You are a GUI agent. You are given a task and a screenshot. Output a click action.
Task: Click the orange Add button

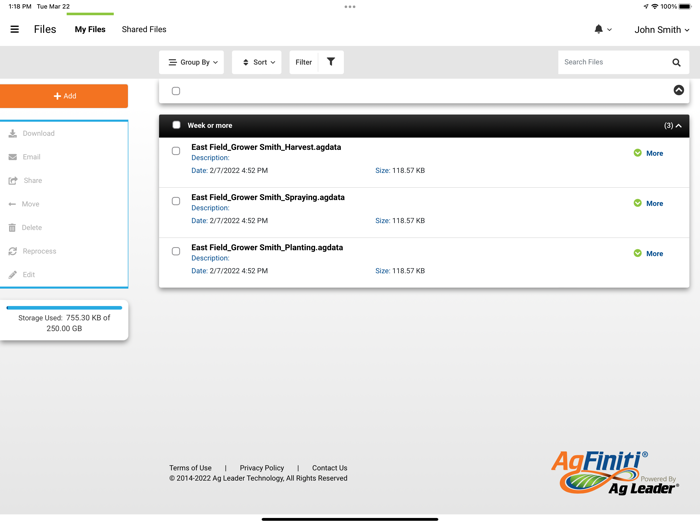click(64, 96)
